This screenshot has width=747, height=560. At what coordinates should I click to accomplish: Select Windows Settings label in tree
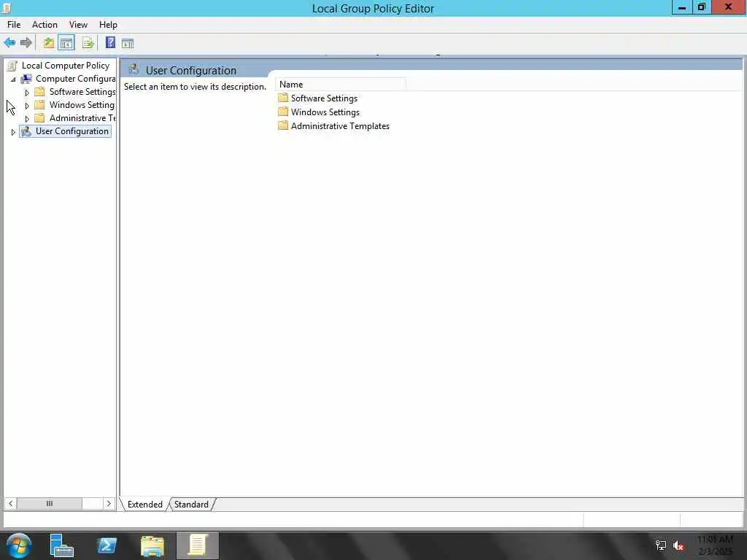tap(82, 105)
